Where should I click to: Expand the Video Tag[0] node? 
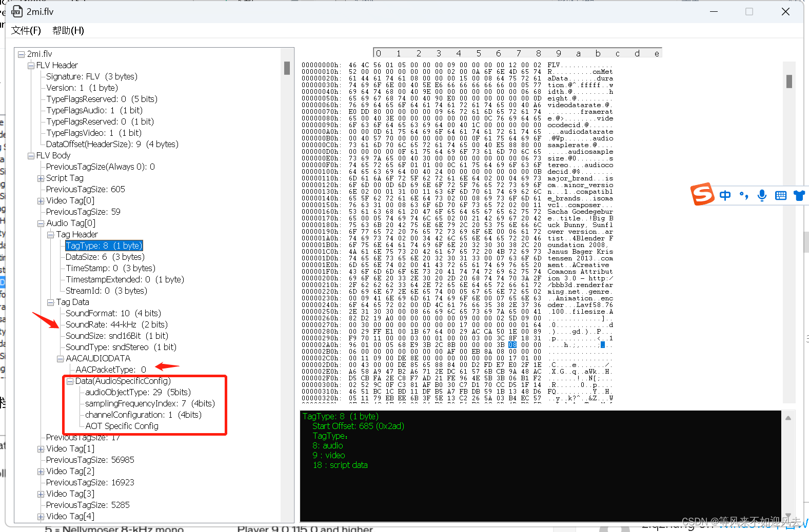tap(41, 201)
